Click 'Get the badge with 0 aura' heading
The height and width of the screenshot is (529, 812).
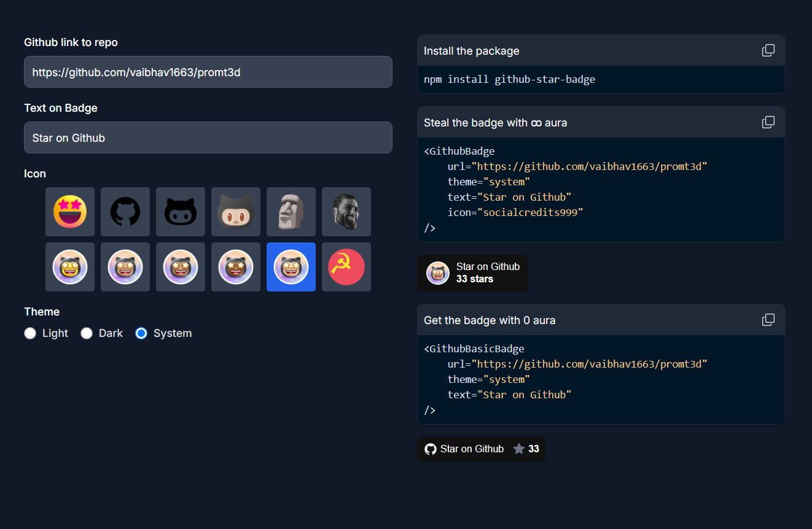coord(490,320)
